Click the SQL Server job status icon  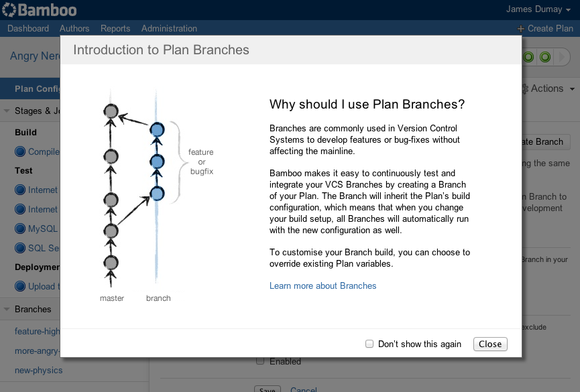pos(20,248)
